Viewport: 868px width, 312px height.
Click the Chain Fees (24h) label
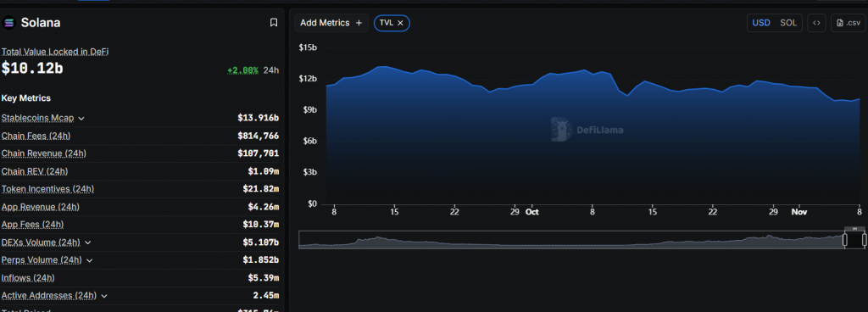point(36,136)
